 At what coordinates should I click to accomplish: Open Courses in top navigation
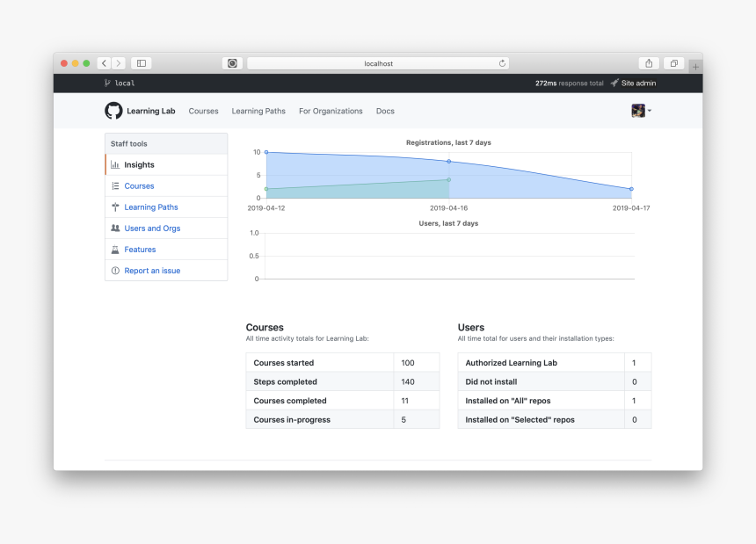point(203,111)
